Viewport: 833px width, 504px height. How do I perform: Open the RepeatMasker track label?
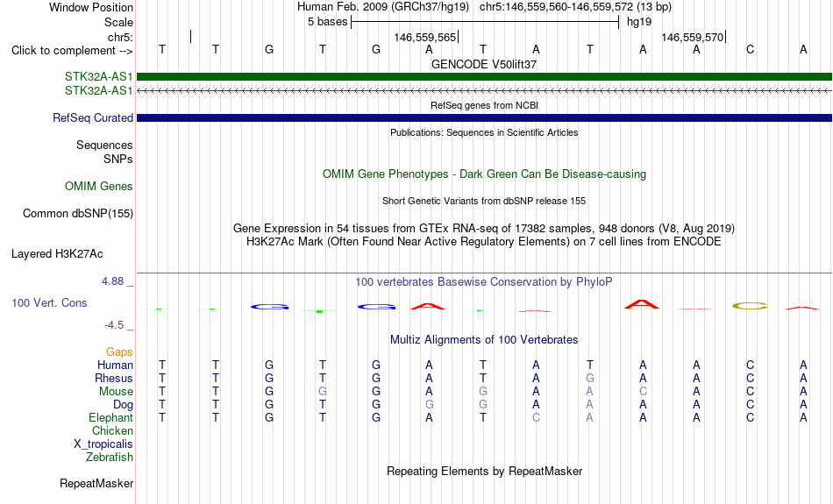pos(96,483)
